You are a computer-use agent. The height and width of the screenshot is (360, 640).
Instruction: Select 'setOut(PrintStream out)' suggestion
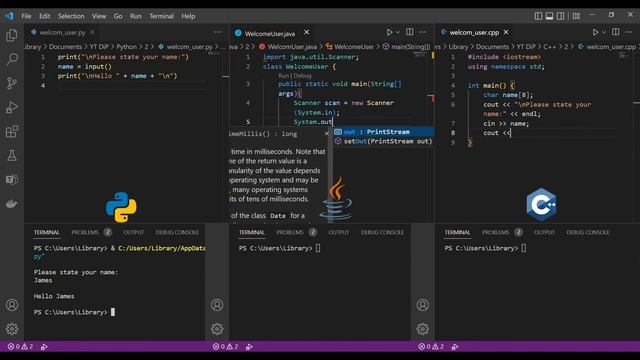pyautogui.click(x=383, y=141)
